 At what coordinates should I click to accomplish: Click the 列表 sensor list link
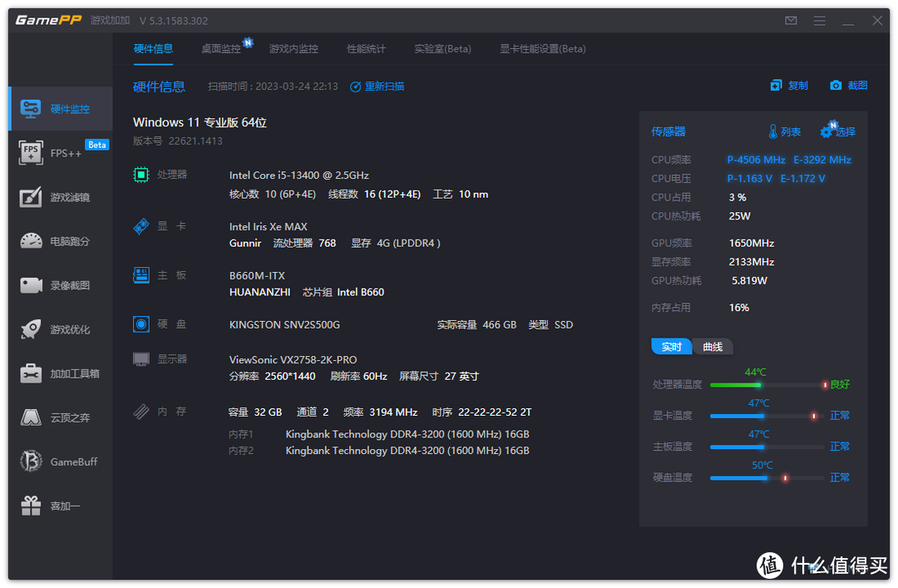coord(791,131)
